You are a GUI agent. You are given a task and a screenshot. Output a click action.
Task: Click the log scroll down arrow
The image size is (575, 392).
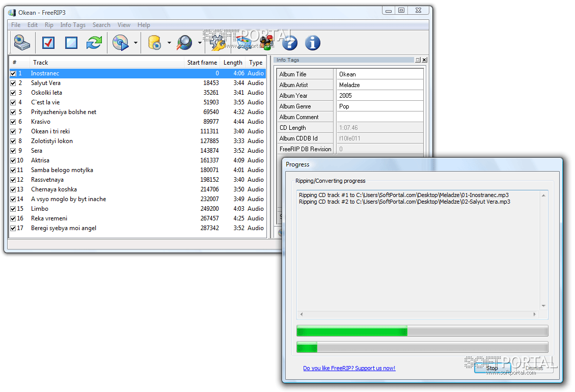[x=543, y=306]
